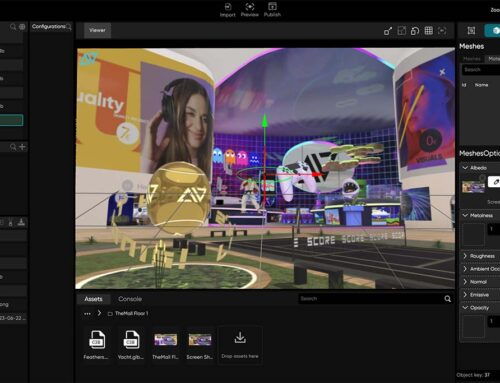Open the Materials sub-tab in right panel
The width and height of the screenshot is (500, 383).
[493, 59]
